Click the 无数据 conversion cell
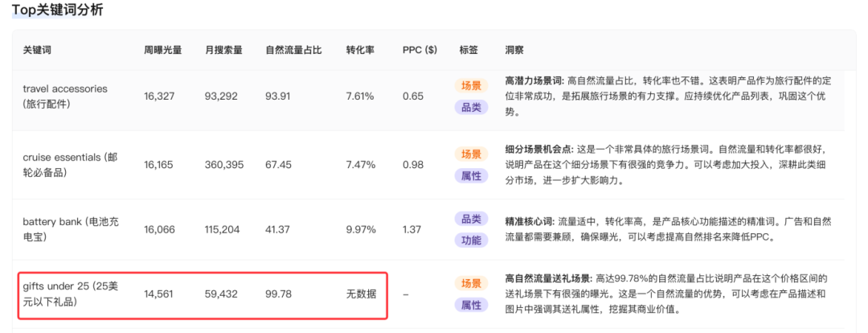This screenshot has width=868, height=333. 362,294
